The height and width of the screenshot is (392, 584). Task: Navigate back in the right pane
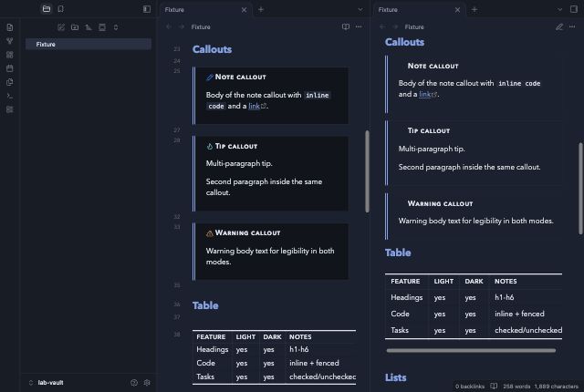coord(382,26)
